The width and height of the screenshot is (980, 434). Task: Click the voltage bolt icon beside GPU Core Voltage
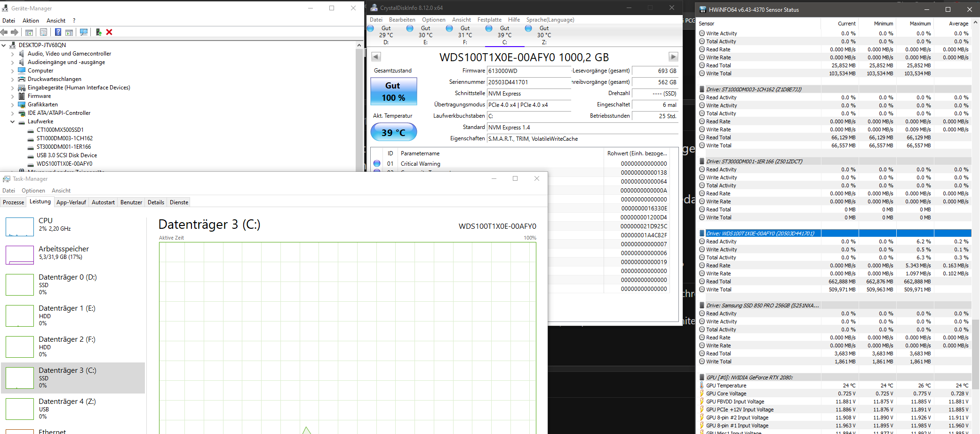(702, 394)
